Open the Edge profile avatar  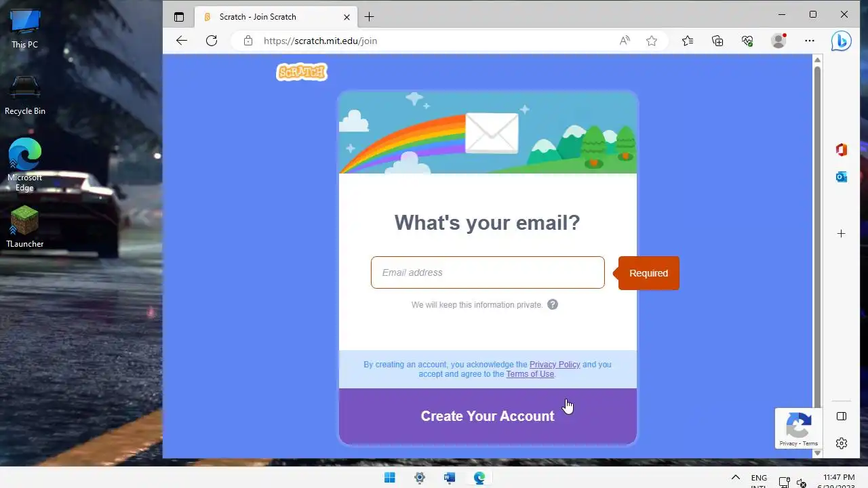[778, 41]
